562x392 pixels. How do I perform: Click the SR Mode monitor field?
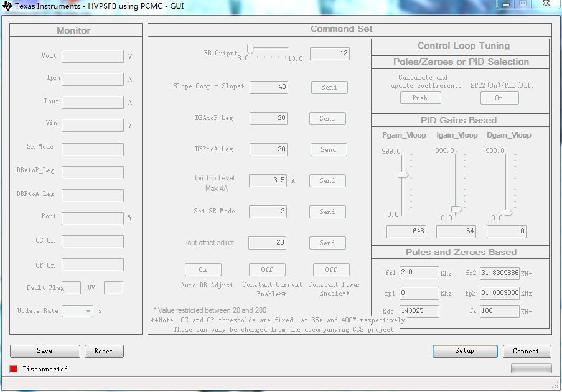93,149
